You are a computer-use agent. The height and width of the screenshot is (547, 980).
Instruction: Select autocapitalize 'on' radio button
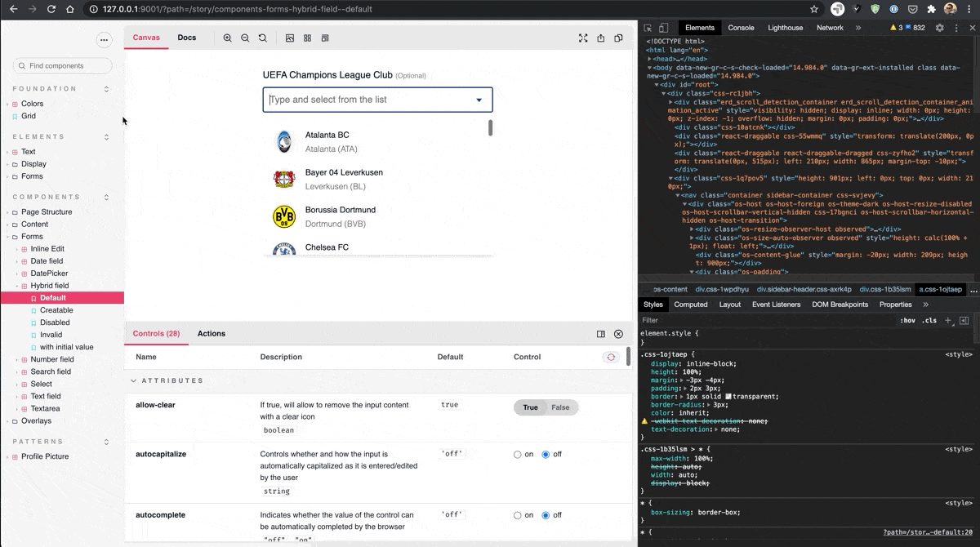click(518, 455)
